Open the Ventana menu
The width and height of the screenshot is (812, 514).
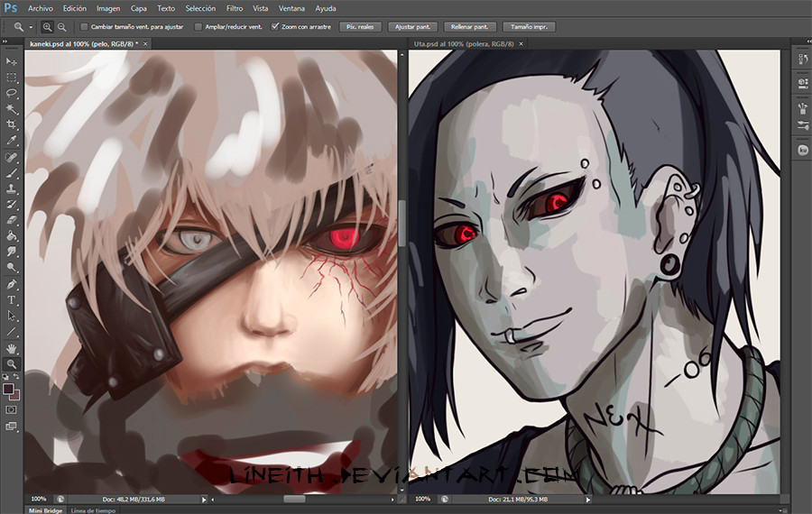tap(291, 8)
